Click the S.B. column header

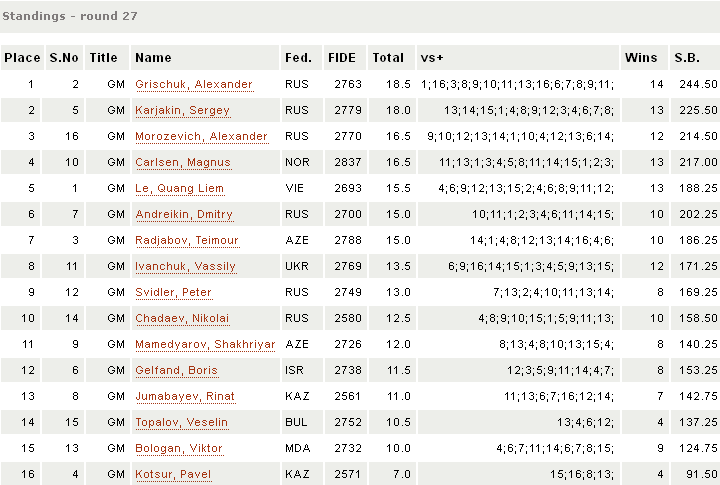[x=686, y=58]
